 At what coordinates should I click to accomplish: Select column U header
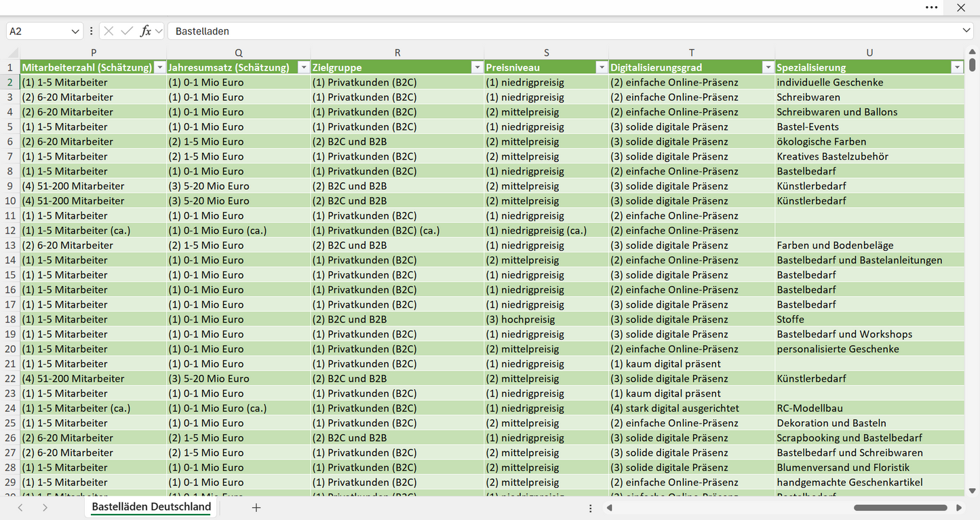[x=869, y=53]
